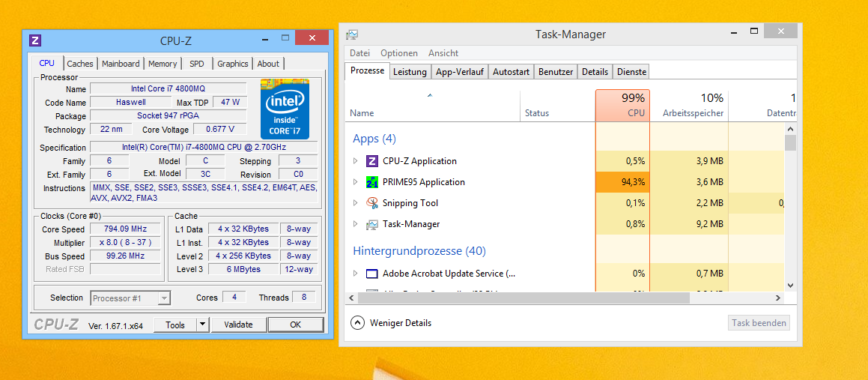Open the Benutzer tab
The image size is (868, 380).
tap(556, 72)
